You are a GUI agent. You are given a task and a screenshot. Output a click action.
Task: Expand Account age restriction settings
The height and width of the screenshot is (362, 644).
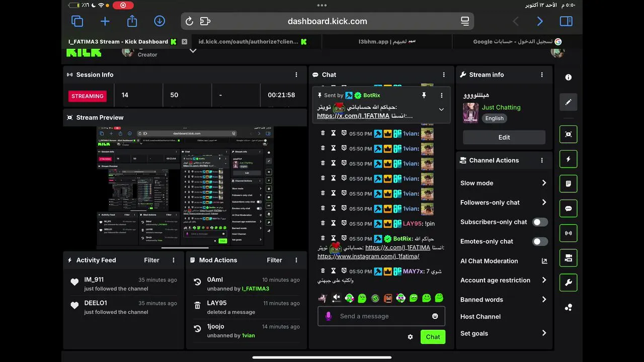(544, 280)
